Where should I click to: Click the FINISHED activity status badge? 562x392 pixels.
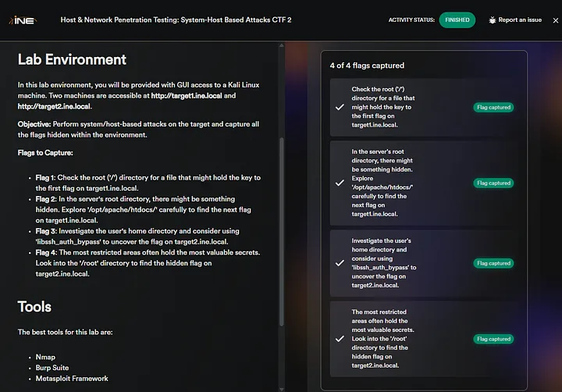click(457, 20)
